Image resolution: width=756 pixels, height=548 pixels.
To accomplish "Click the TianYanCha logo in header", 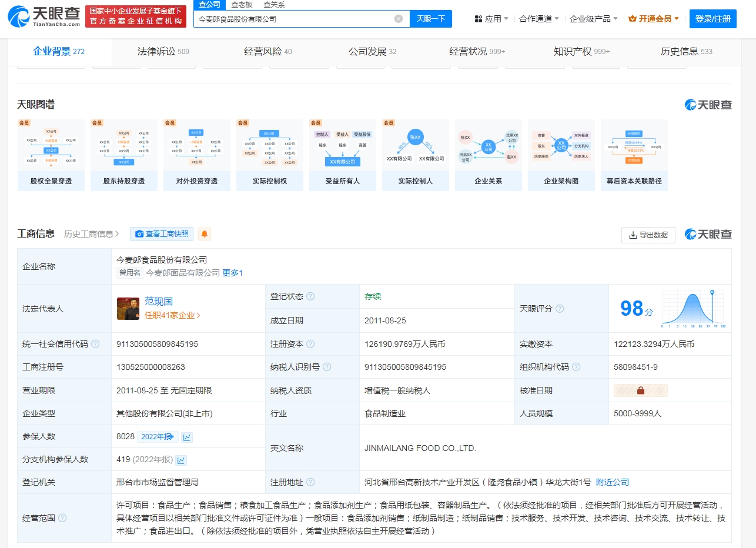I will pos(44,16).
